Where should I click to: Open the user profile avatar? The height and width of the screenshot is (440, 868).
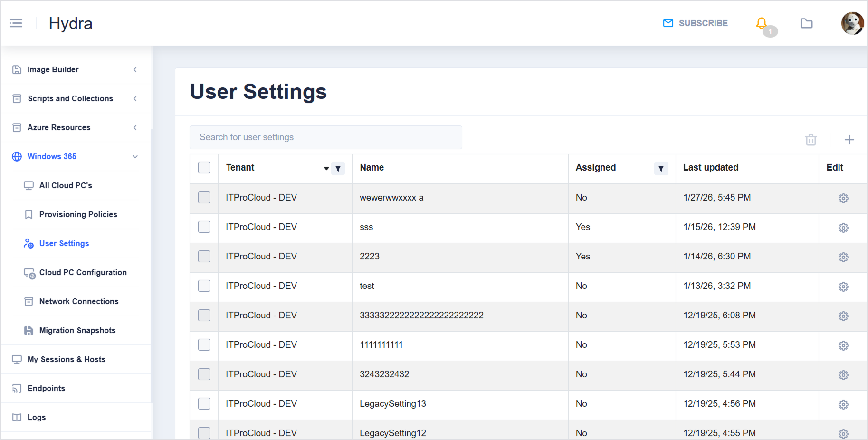click(852, 23)
